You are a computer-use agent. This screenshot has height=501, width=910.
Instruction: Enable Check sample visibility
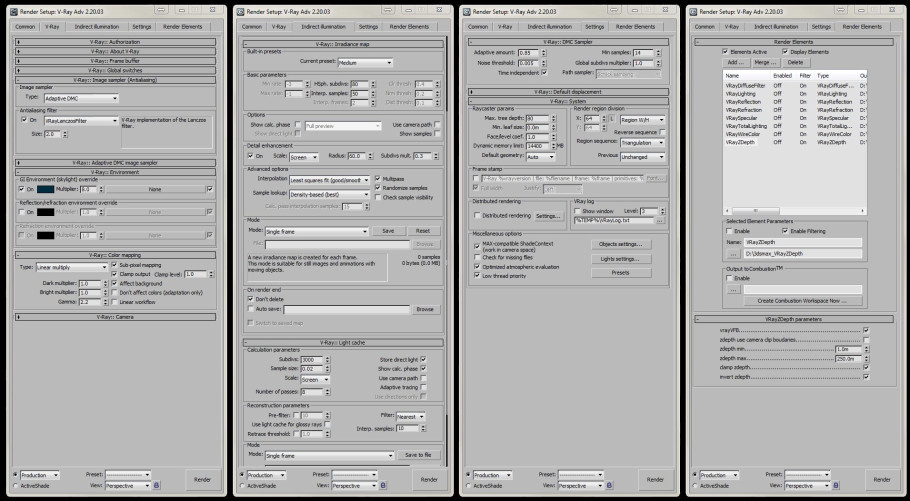click(378, 197)
